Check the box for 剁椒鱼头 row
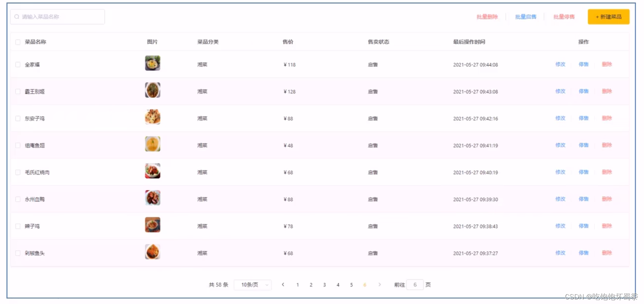The height and width of the screenshot is (304, 644). [x=18, y=253]
